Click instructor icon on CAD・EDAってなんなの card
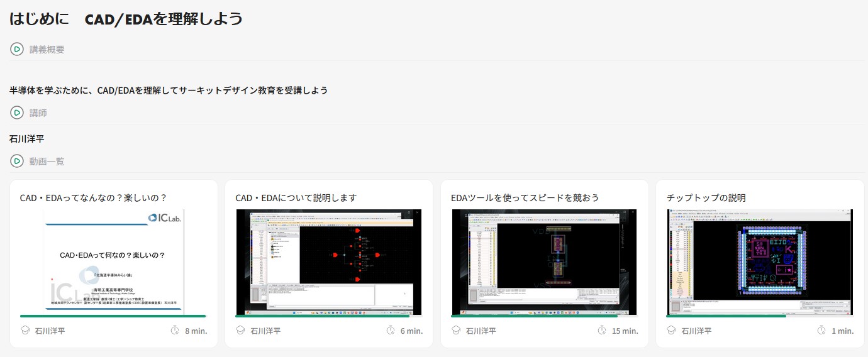The height and width of the screenshot is (357, 868). [x=26, y=331]
